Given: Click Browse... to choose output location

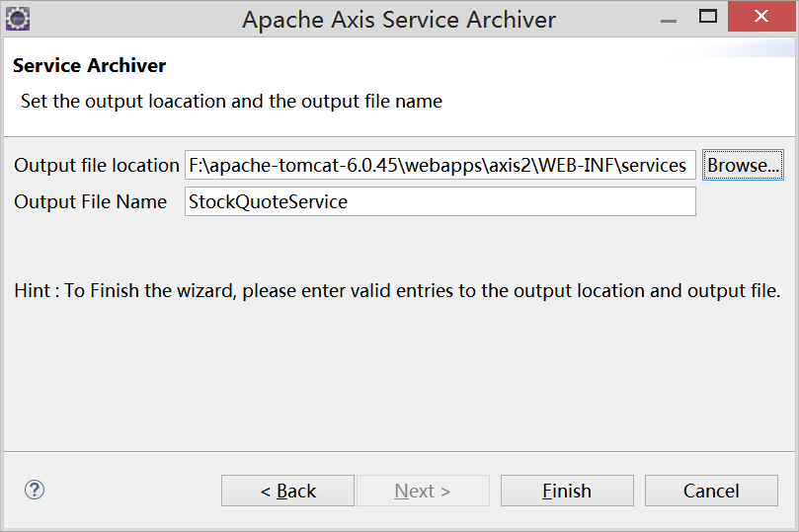Looking at the screenshot, I should point(743,165).
